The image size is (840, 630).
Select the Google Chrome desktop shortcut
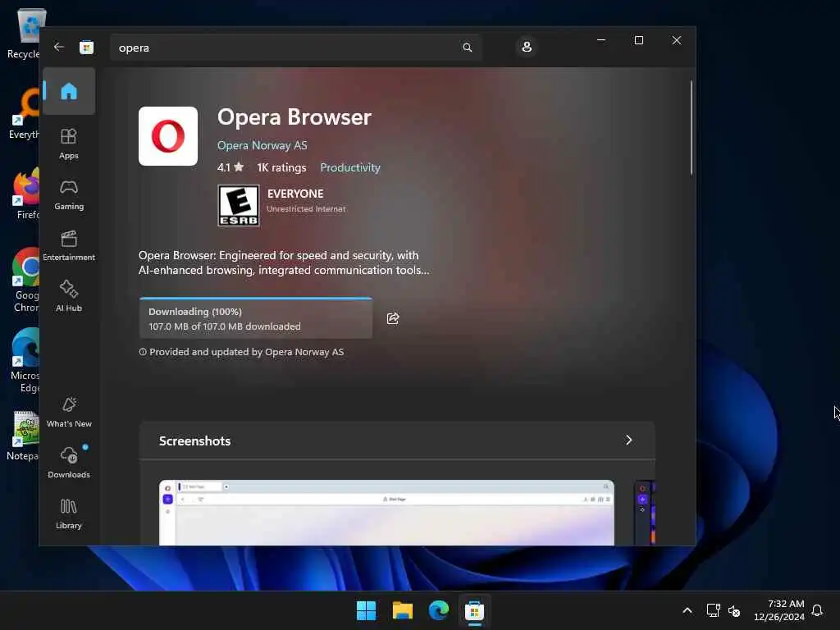[25, 280]
